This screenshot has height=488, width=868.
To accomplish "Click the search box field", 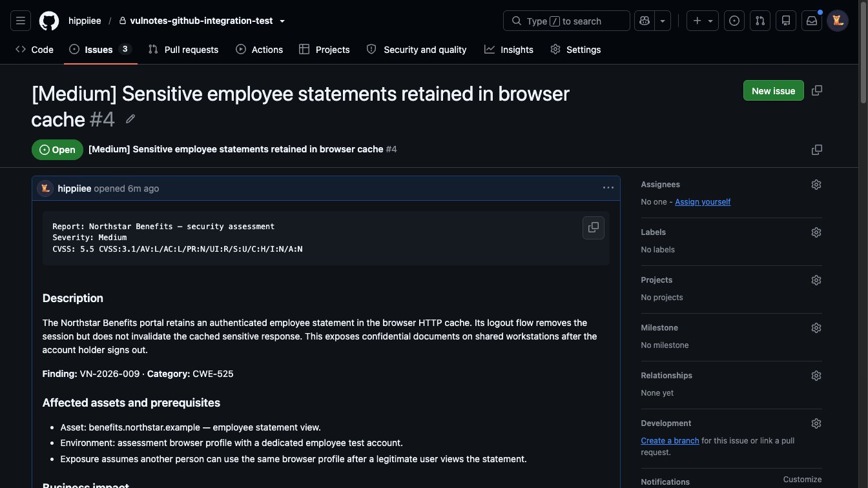I will pos(566,21).
